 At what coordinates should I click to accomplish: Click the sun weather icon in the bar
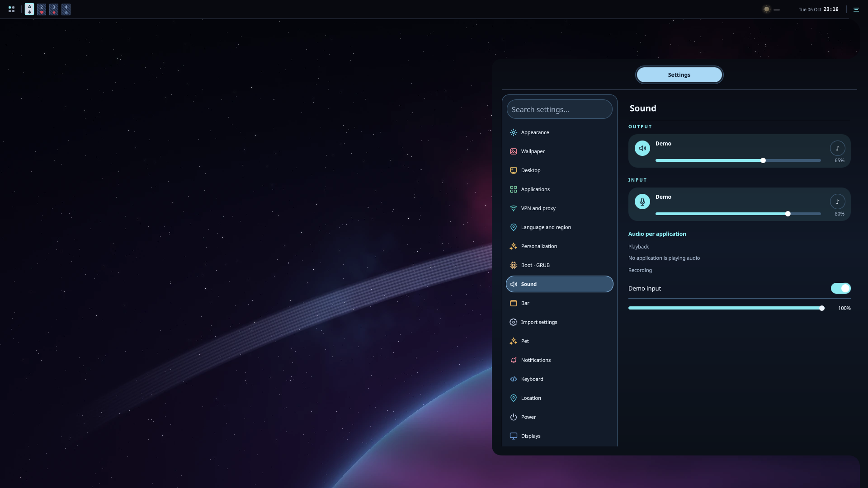tap(766, 9)
